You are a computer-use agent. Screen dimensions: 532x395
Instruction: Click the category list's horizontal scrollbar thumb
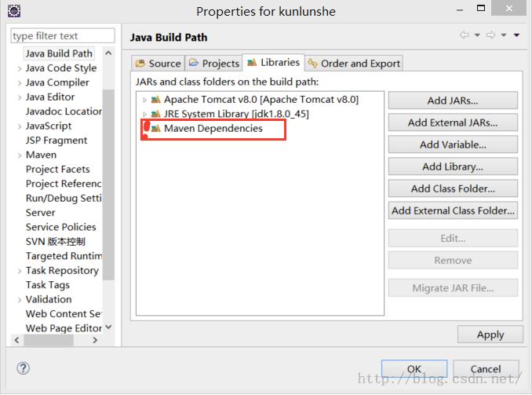[49, 340]
